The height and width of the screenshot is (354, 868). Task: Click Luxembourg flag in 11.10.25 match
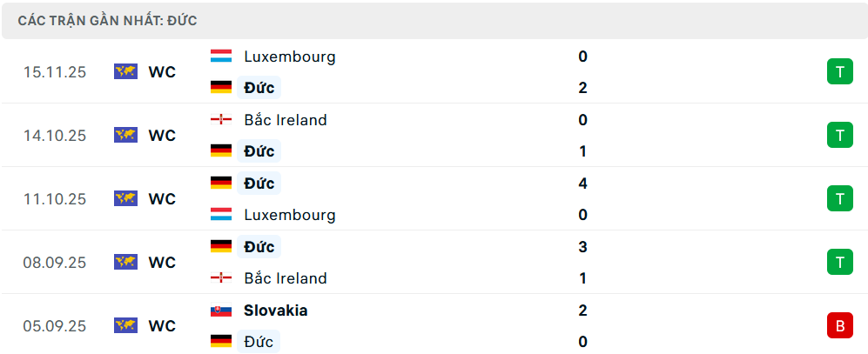point(221,215)
